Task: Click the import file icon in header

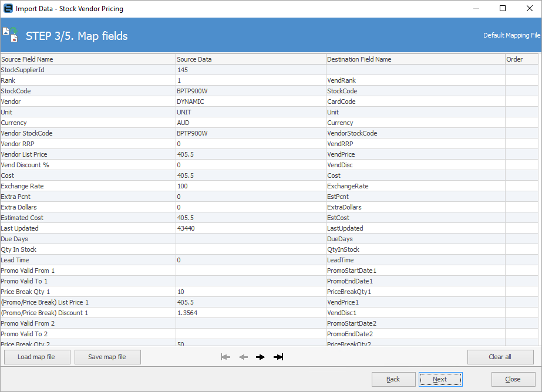Action: coord(11,35)
